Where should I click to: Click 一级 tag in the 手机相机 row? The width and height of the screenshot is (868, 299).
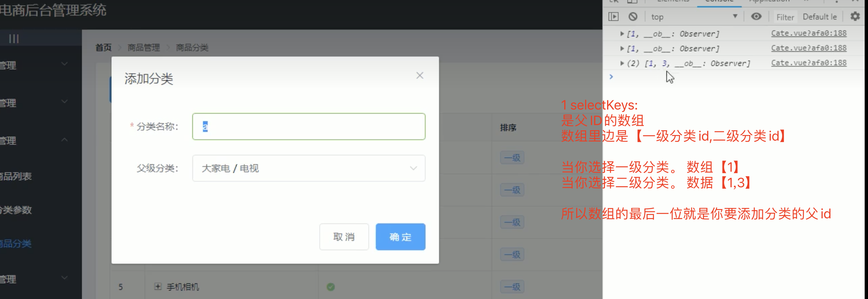[x=512, y=287]
